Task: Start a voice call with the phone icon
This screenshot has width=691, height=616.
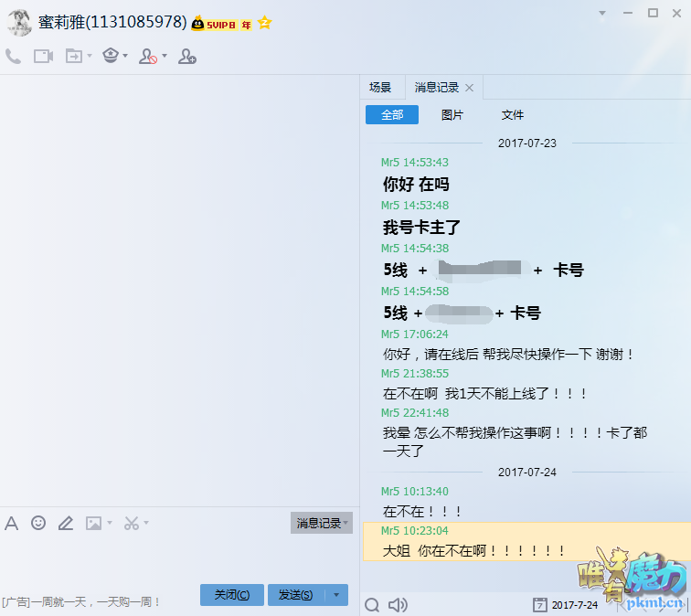Action: pos(13,57)
